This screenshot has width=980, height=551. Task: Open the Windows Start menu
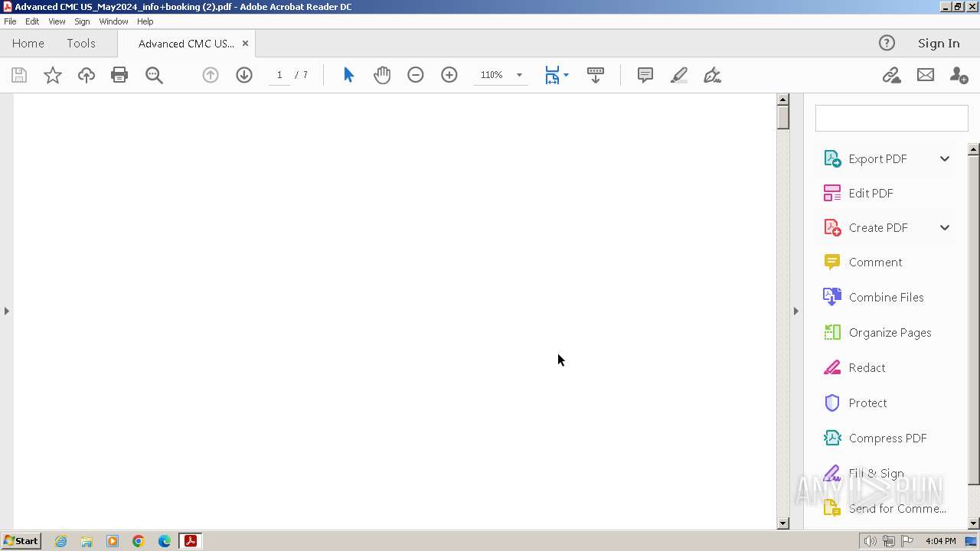(21, 541)
